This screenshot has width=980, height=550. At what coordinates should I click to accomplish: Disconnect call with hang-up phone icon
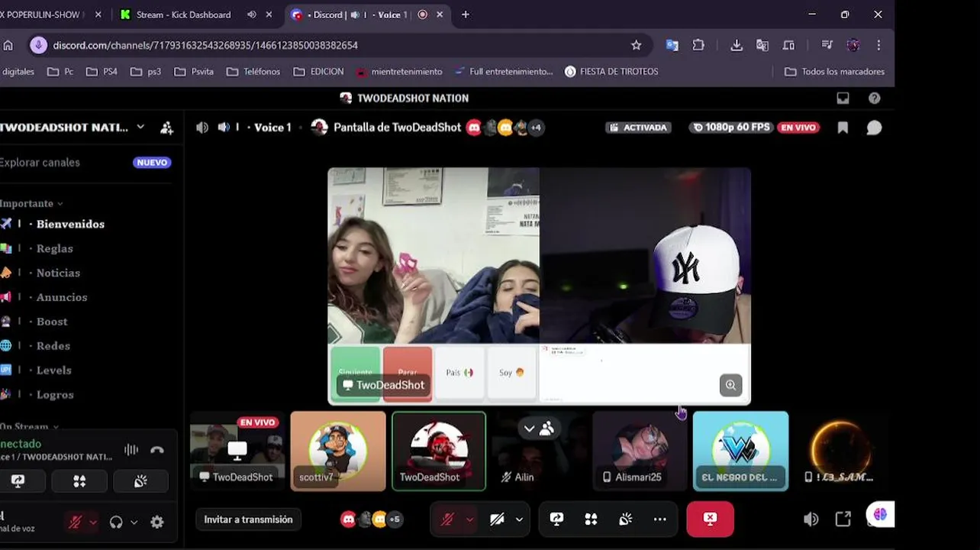click(157, 450)
